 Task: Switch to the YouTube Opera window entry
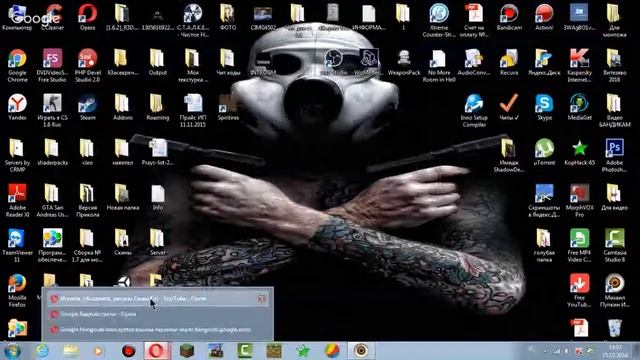(158, 299)
